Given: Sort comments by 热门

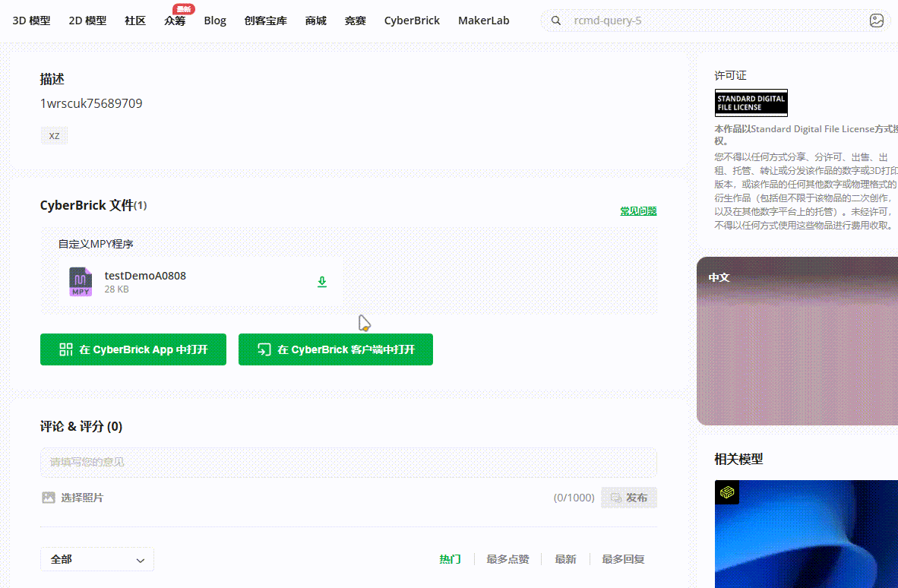Looking at the screenshot, I should (x=450, y=559).
